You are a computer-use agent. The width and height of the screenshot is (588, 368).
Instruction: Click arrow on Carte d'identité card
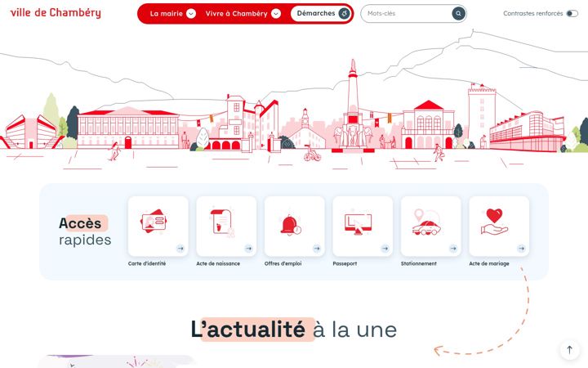[180, 249]
